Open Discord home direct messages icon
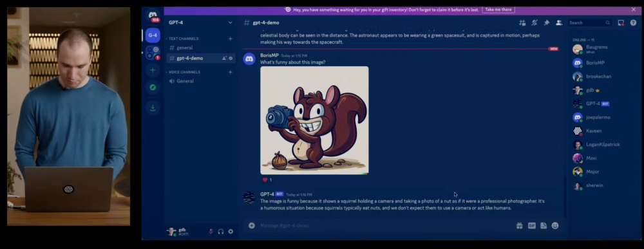 (x=153, y=15)
